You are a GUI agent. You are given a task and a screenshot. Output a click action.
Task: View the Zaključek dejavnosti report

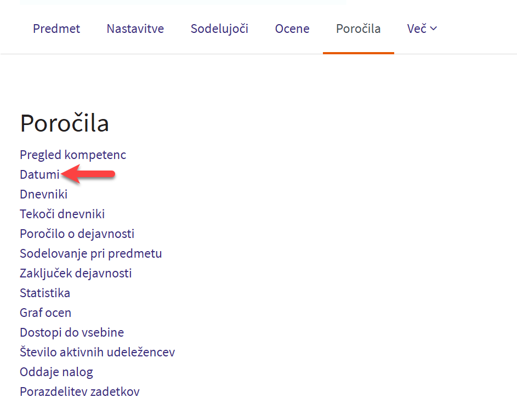point(76,273)
